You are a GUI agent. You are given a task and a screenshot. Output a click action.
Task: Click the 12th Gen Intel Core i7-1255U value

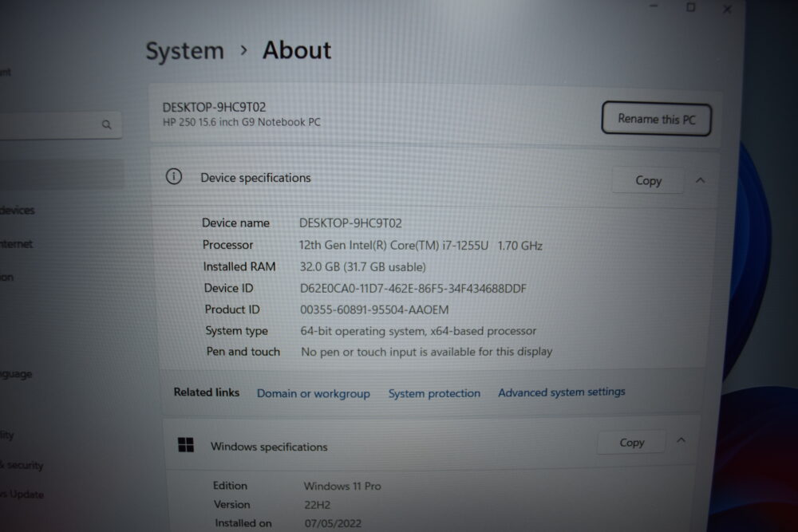pyautogui.click(x=421, y=246)
